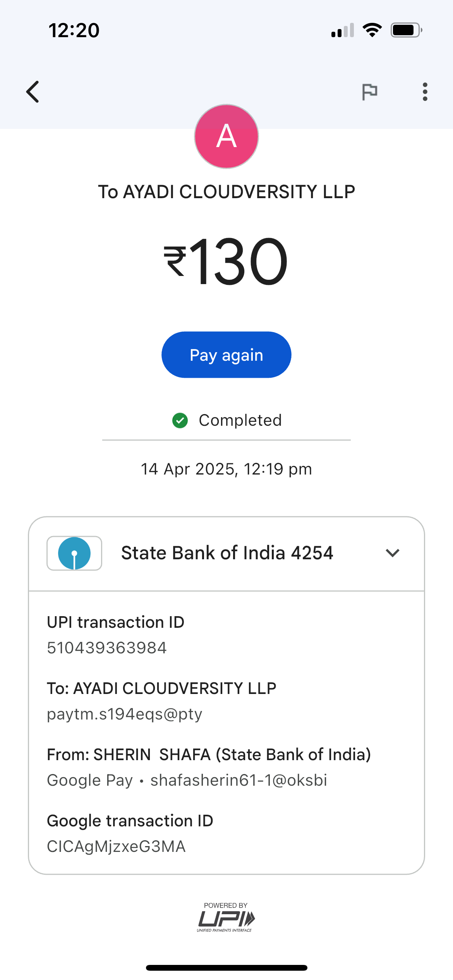453x980 pixels.
Task: Tap the battery status icon
Action: point(406,30)
